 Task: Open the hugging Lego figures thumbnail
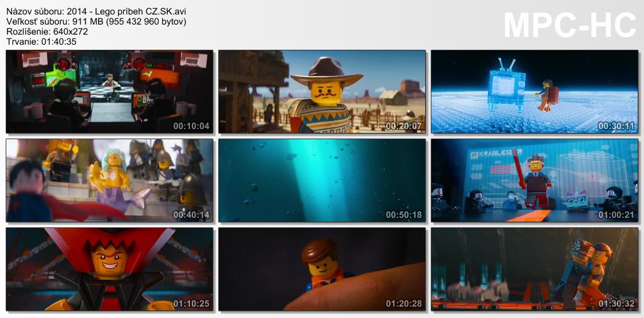point(535,269)
